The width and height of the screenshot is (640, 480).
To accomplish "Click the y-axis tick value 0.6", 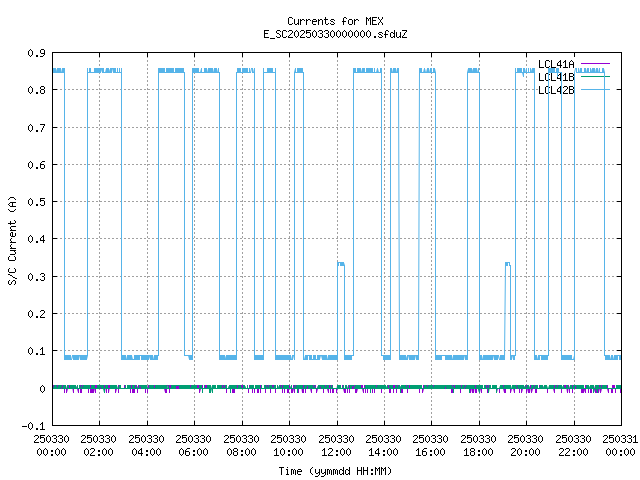I will [x=36, y=165].
